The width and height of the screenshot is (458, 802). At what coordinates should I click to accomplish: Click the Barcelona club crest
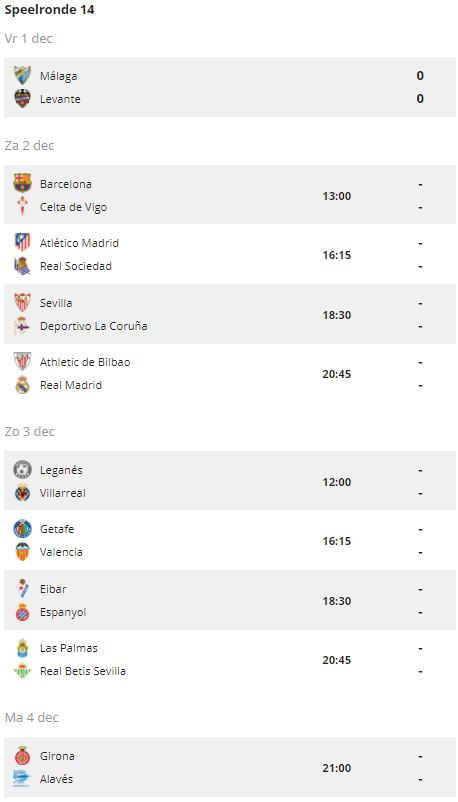[x=23, y=183]
